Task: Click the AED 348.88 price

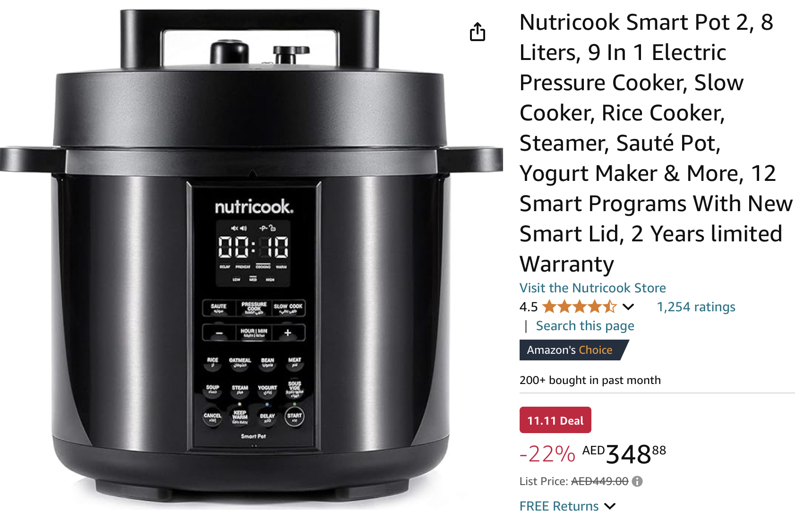Action: [624, 454]
